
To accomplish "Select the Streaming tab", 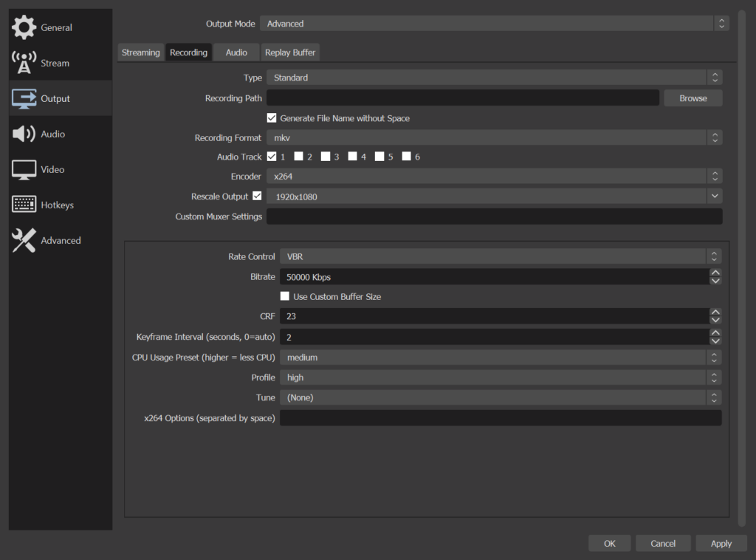I will pos(140,52).
